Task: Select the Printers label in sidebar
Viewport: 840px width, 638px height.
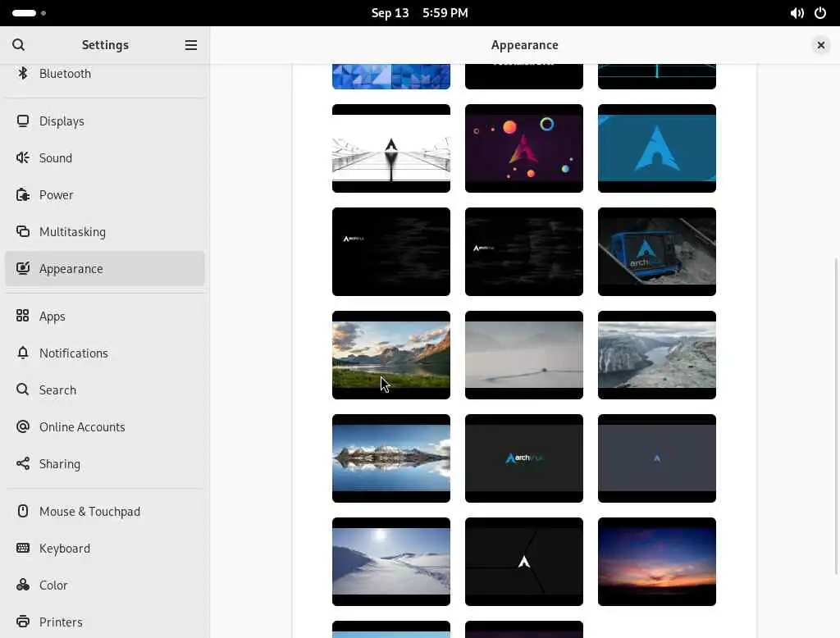Action: [x=61, y=622]
